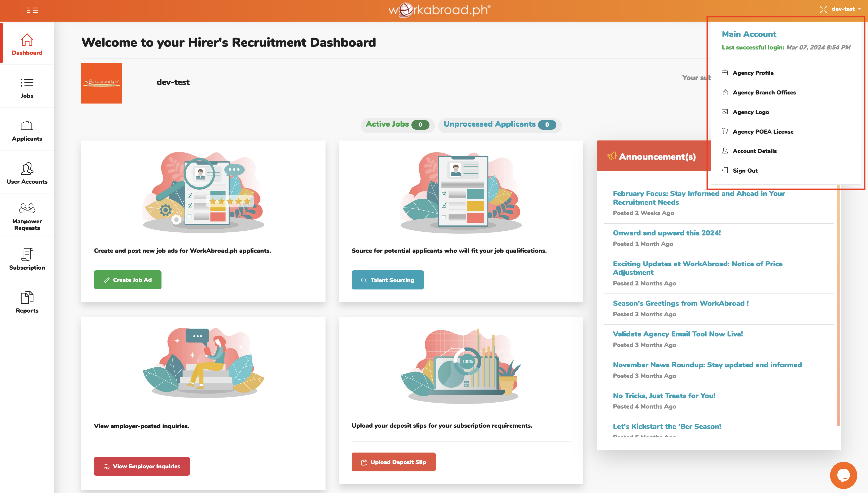This screenshot has width=868, height=493.
Task: Click the dev-test agency logo thumbnail
Action: pos(101,83)
